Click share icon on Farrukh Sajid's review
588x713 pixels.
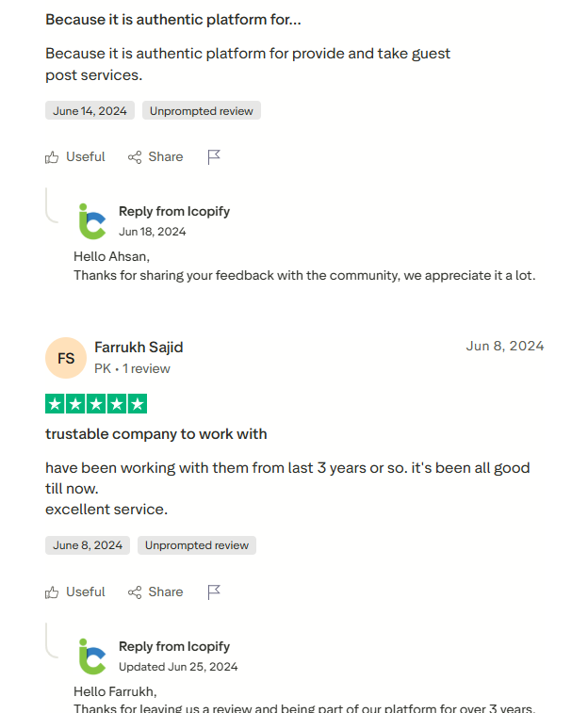pos(135,592)
